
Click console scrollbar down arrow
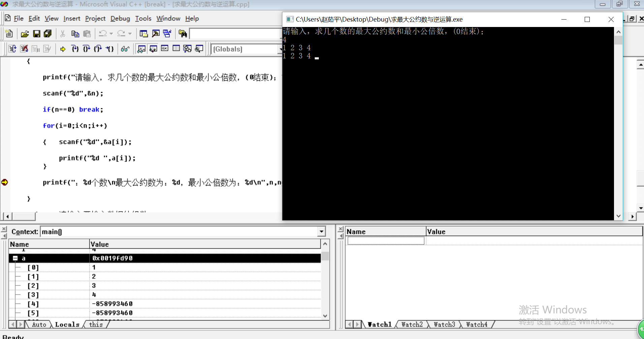618,216
